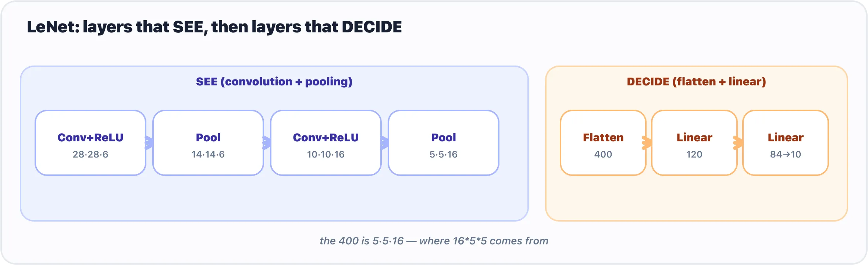Click orange arrow between Flatten and Linear 120
868x265 pixels.
647,143
